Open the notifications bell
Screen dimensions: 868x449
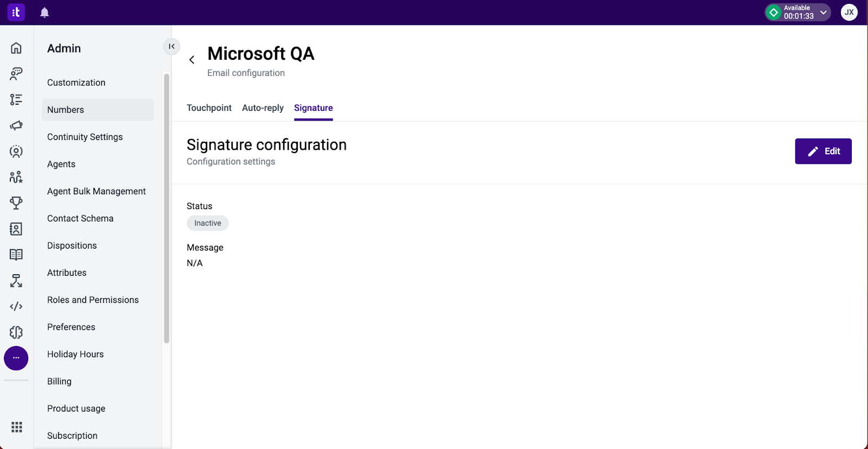click(44, 12)
